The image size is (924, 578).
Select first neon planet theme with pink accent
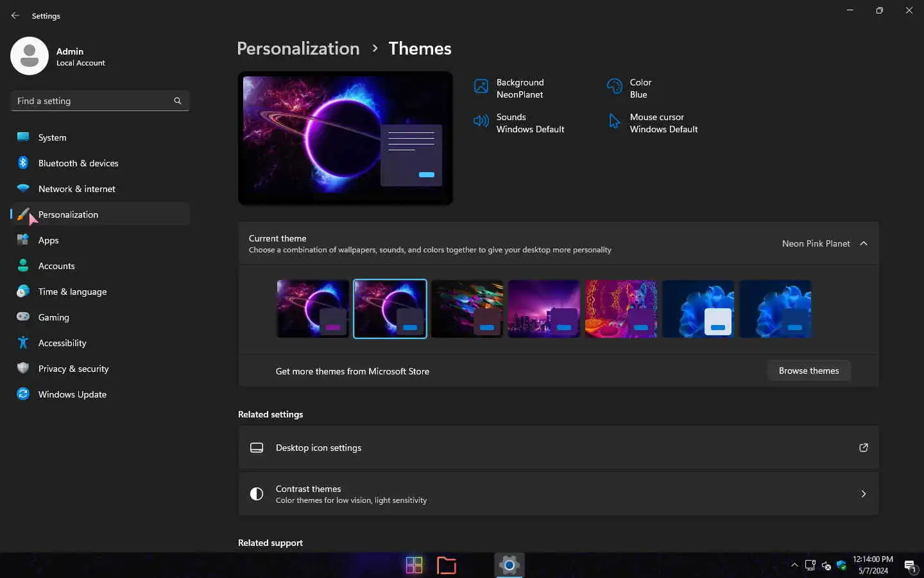pyautogui.click(x=312, y=309)
